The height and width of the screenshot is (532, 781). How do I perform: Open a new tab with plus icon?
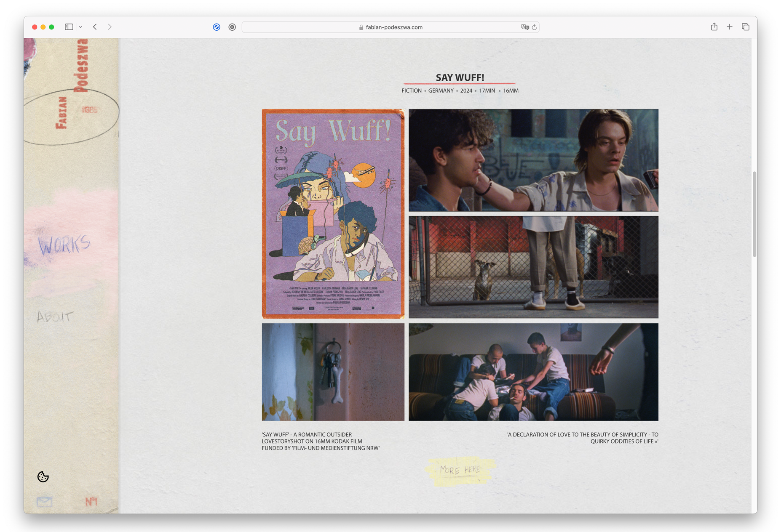pos(730,27)
